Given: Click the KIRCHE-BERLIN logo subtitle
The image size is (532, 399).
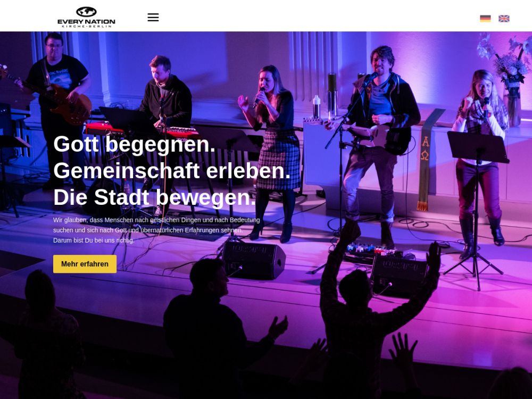Looking at the screenshot, I should [87, 26].
